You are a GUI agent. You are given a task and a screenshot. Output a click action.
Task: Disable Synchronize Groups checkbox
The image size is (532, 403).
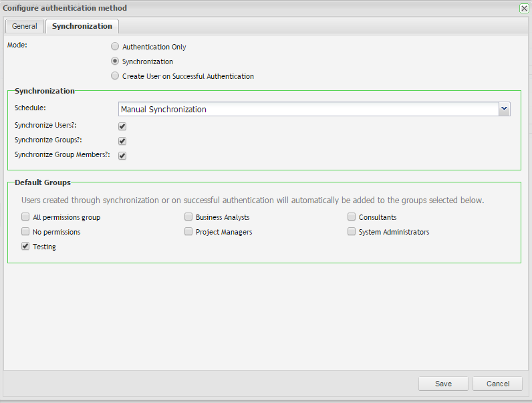(122, 141)
